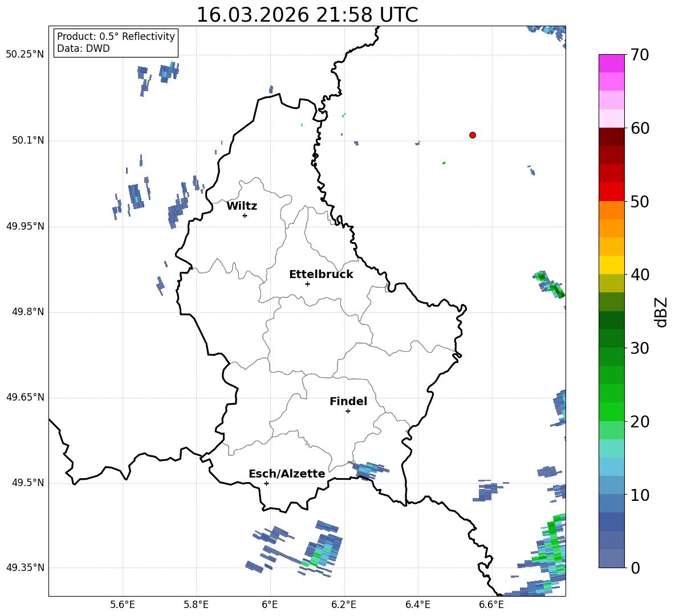Click the 50 tick on the colorbar
This screenshot has width=675, height=616.
[x=640, y=201]
